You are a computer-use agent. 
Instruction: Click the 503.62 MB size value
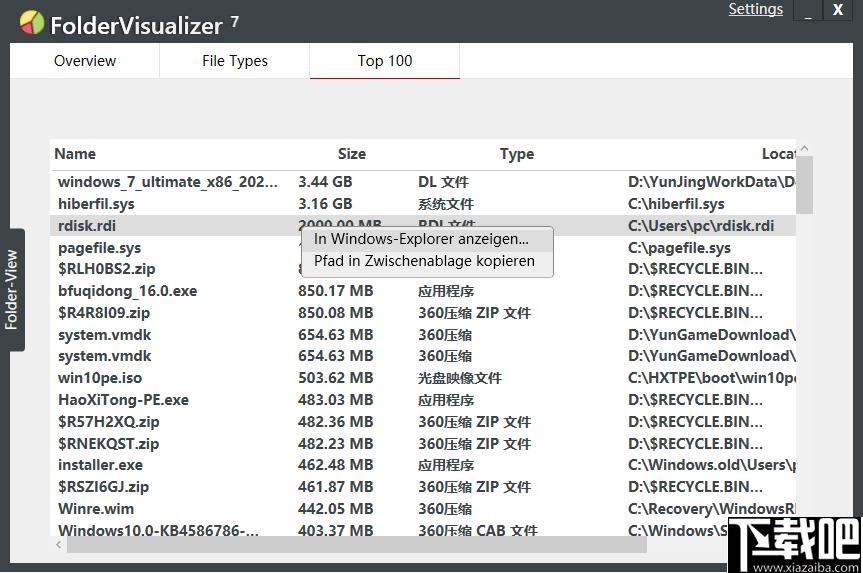coord(335,378)
